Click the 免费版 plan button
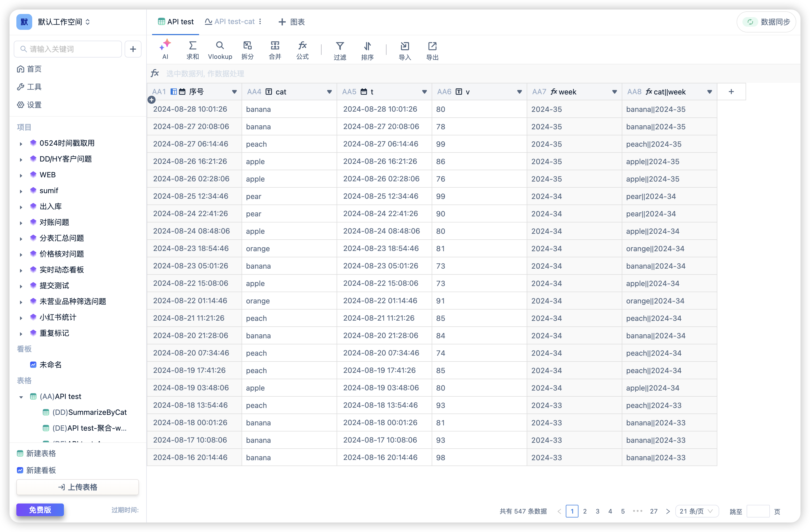 [x=40, y=510]
